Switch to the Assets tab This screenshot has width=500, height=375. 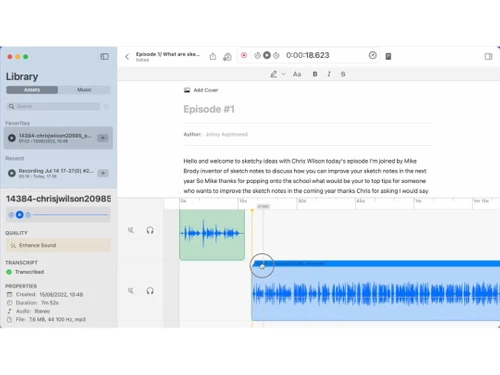coord(32,90)
